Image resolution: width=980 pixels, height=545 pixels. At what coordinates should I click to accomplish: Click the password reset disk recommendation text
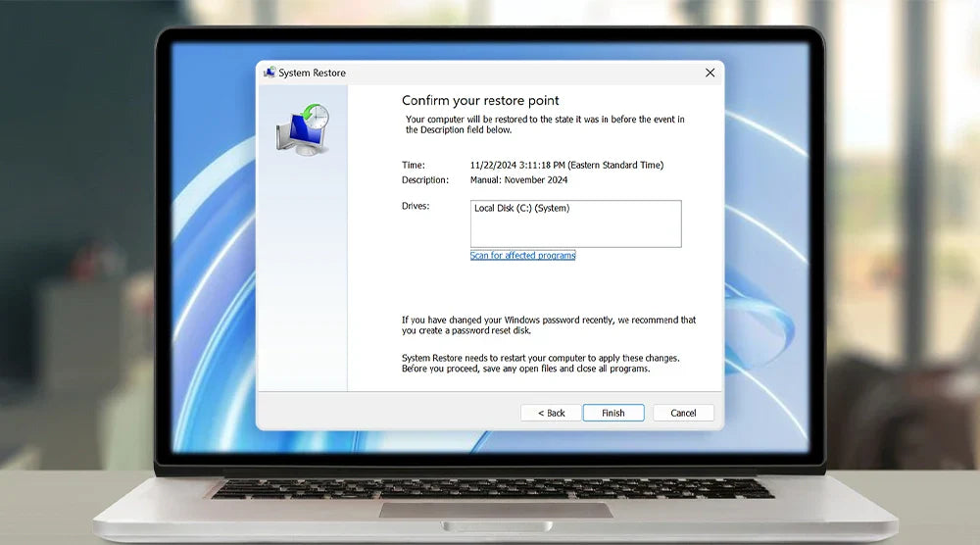tap(549, 325)
